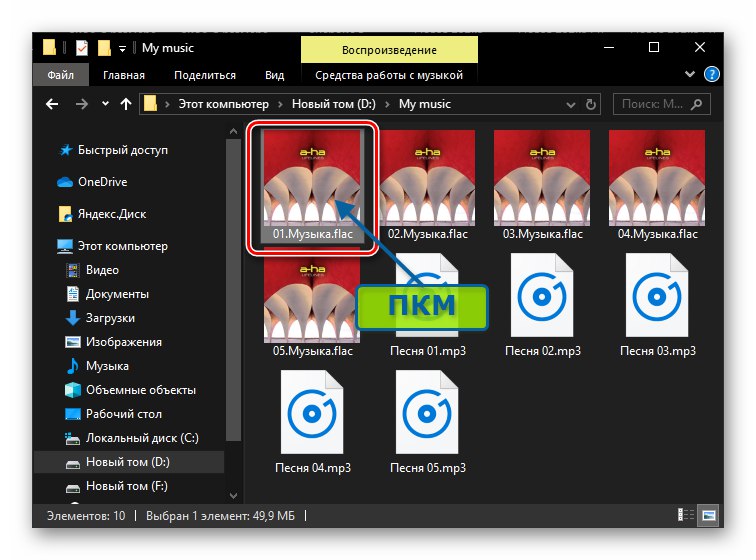756x560 pixels.
Task: Open Объемные объекты in sidebar
Action: point(141,390)
